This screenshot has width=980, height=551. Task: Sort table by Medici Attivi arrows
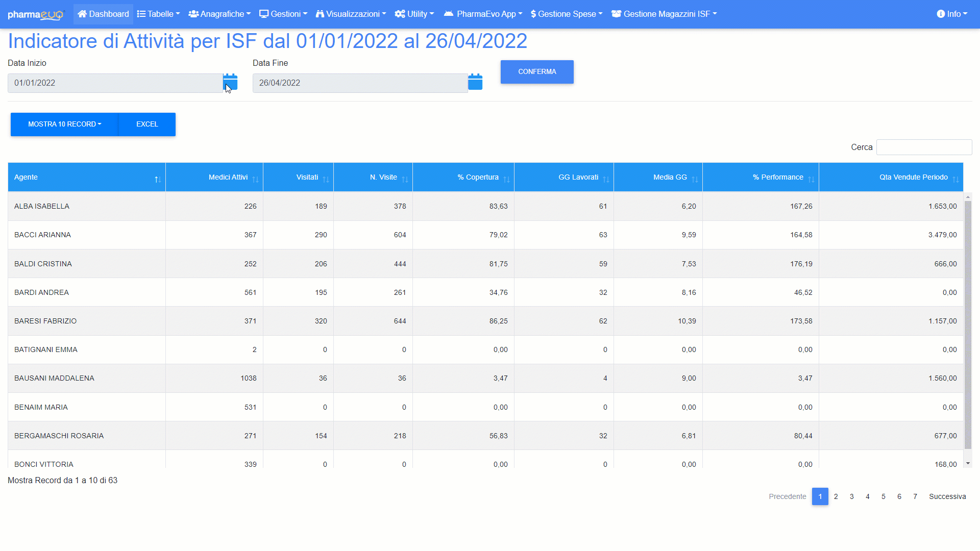[255, 179]
